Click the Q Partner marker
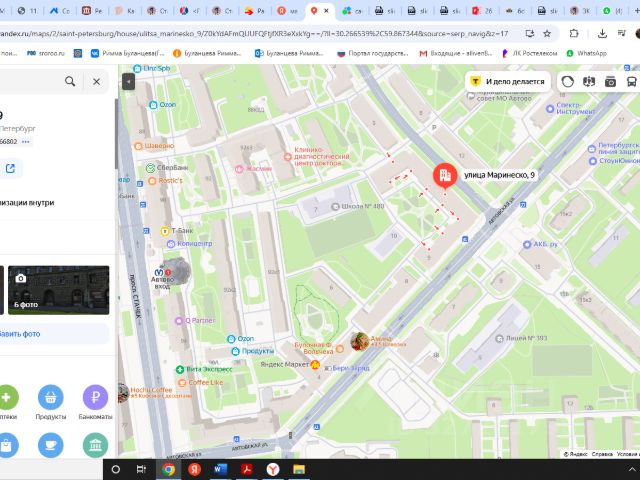The image size is (640, 480). click(179, 321)
